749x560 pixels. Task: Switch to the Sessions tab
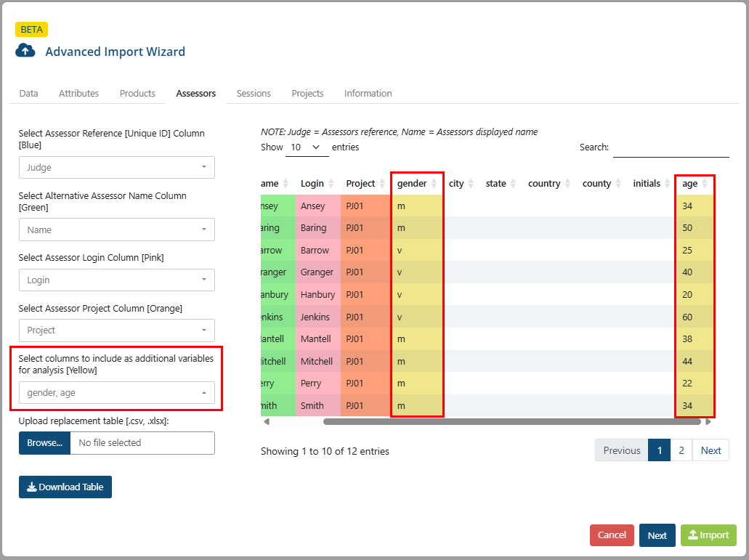point(254,93)
